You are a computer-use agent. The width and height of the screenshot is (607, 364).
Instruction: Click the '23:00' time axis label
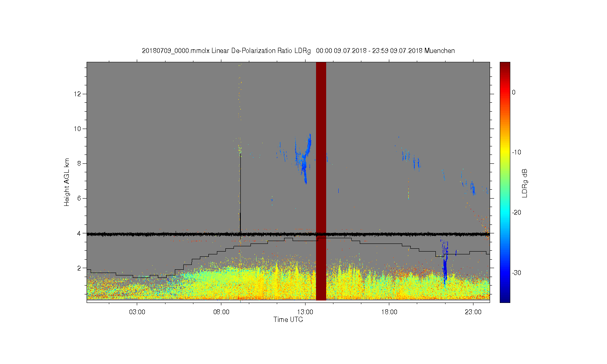tap(473, 312)
